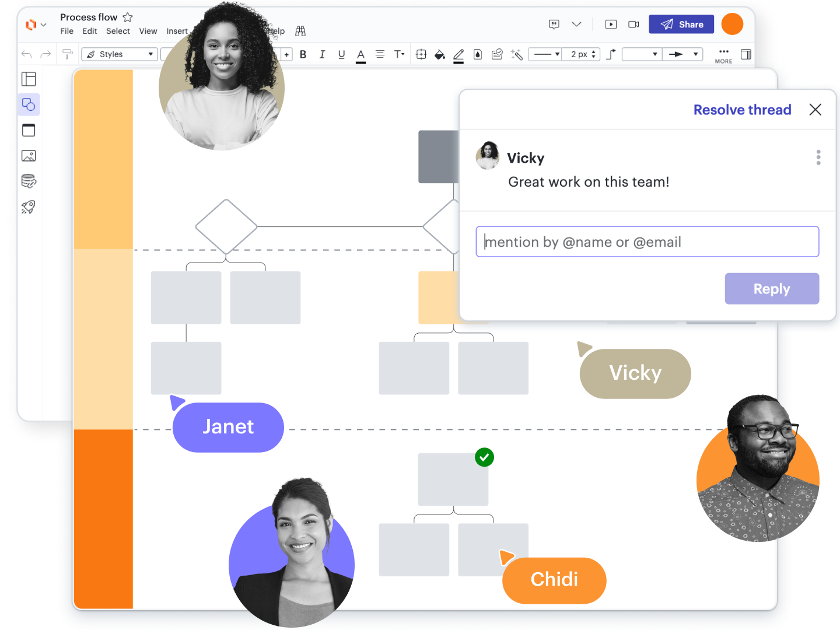Open the Shapes panel in sidebar
840x630 pixels.
coord(29,105)
